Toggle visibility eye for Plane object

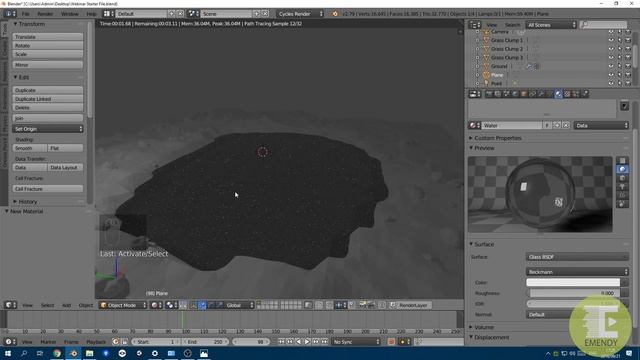(611, 75)
